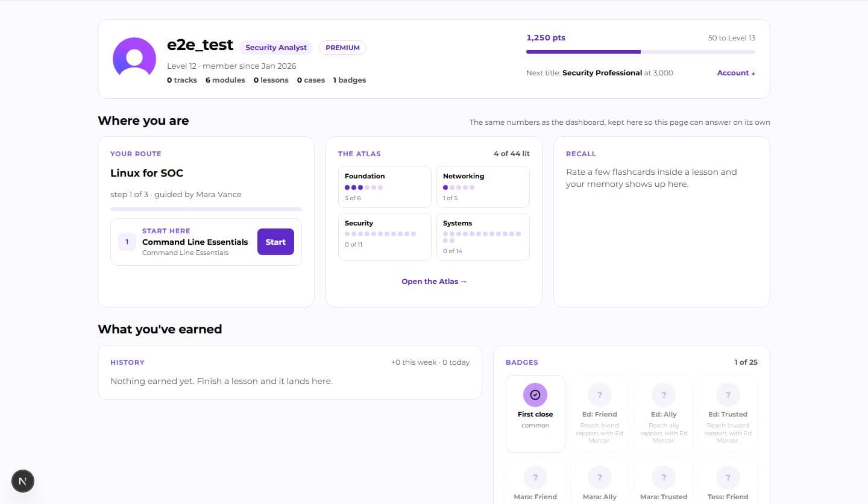The height and width of the screenshot is (504, 868).
Task: Jump to Account section link
Action: 736,73
